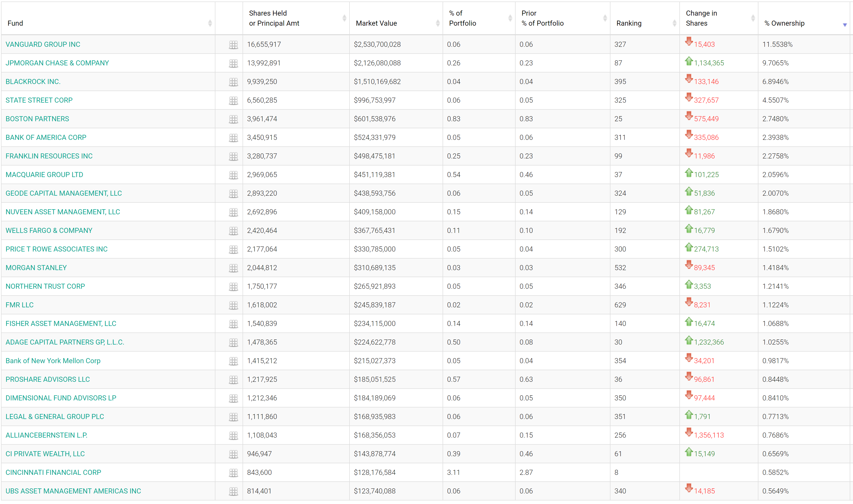Open grid icon for Cincinnati Financial Corp row
This screenshot has height=504, width=853.
click(x=233, y=473)
